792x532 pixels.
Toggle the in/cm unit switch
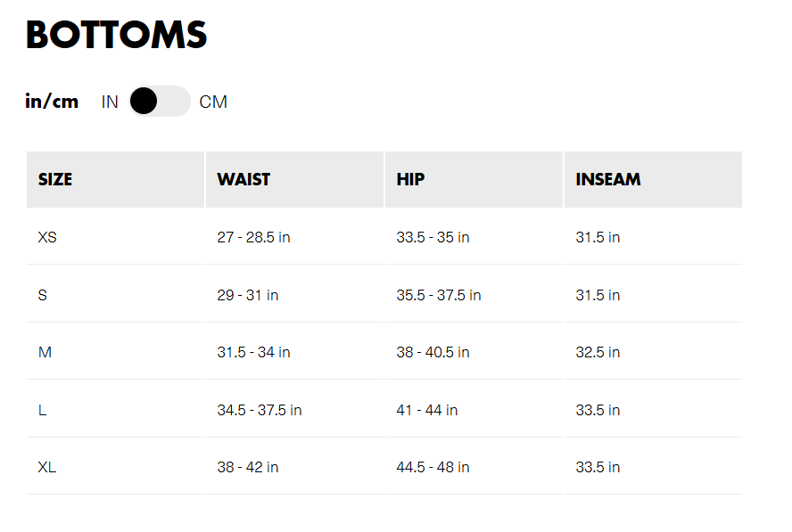tap(160, 102)
